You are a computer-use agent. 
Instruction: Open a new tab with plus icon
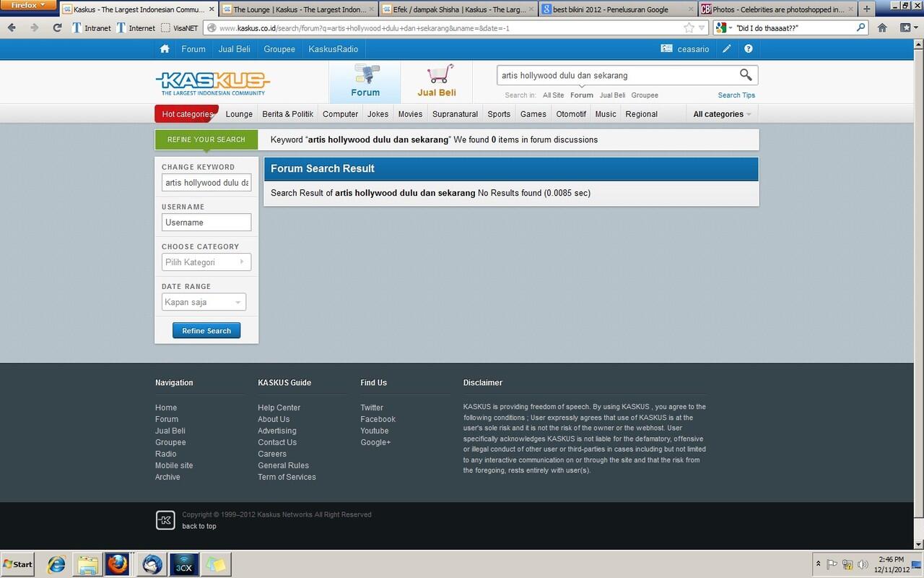[x=867, y=9]
